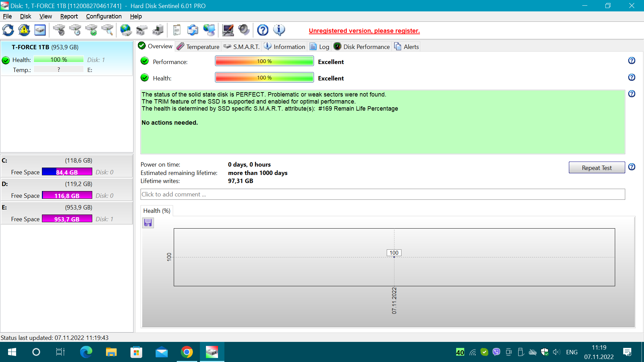Open the Disk menu

25,16
